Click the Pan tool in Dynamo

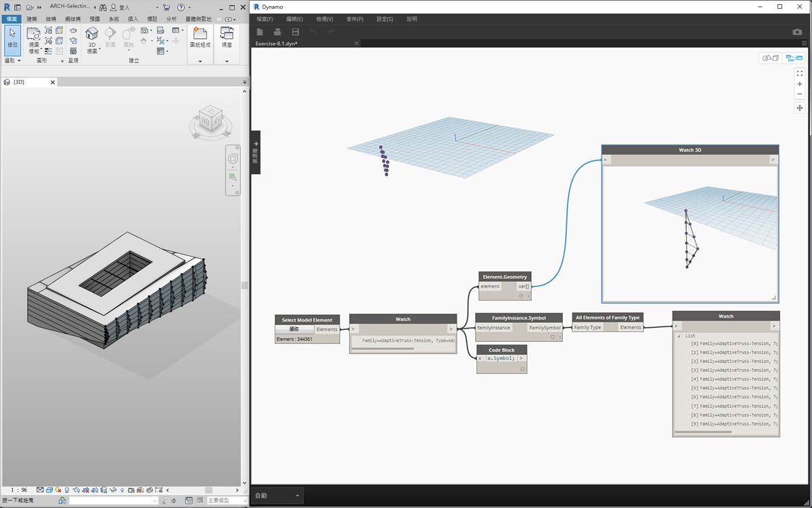click(799, 108)
